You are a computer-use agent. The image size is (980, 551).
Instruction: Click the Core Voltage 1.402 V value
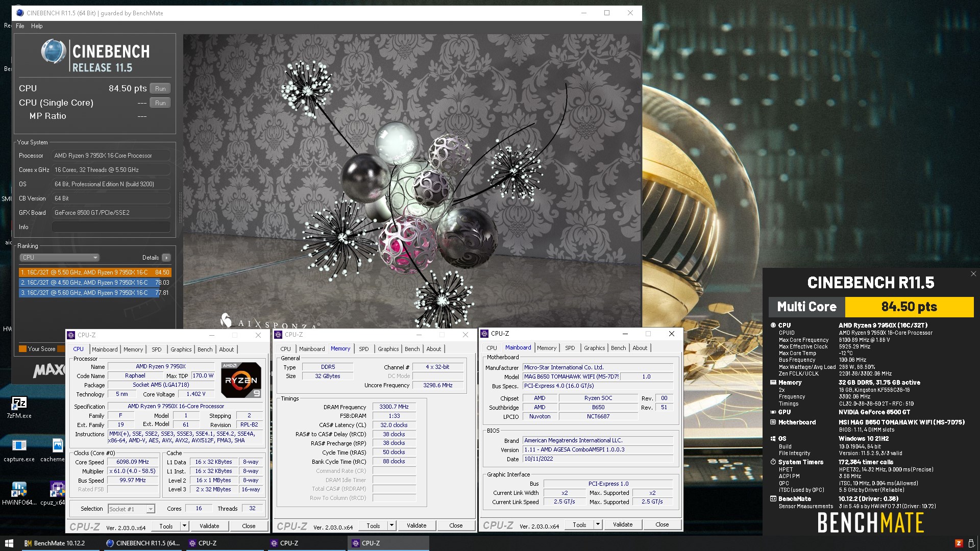coord(196,394)
